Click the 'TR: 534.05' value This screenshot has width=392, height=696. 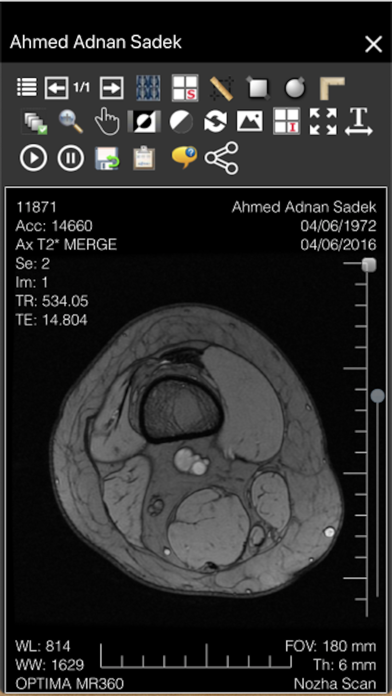(51, 301)
